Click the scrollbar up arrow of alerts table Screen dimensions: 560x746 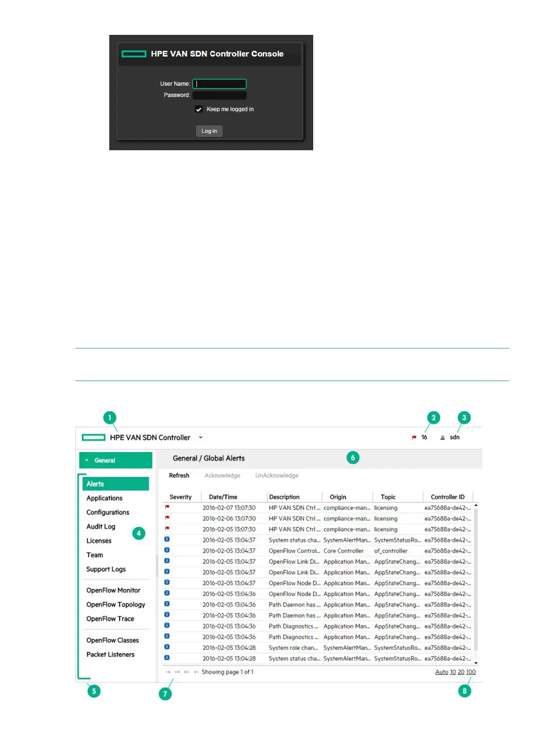click(476, 505)
